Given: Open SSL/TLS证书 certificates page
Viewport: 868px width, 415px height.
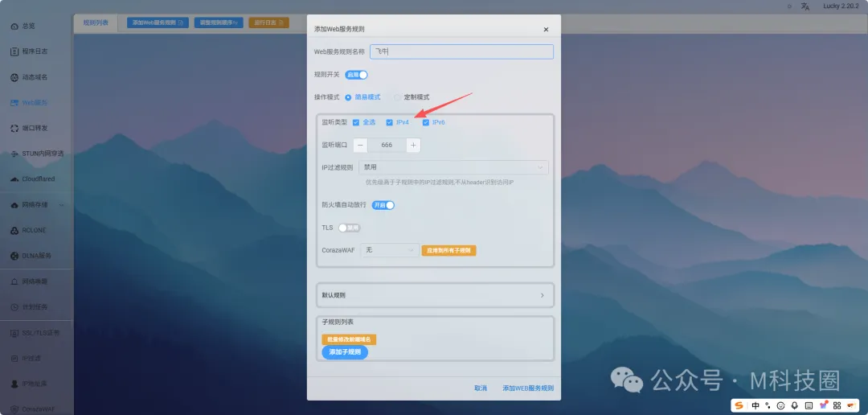Looking at the screenshot, I should pos(35,333).
